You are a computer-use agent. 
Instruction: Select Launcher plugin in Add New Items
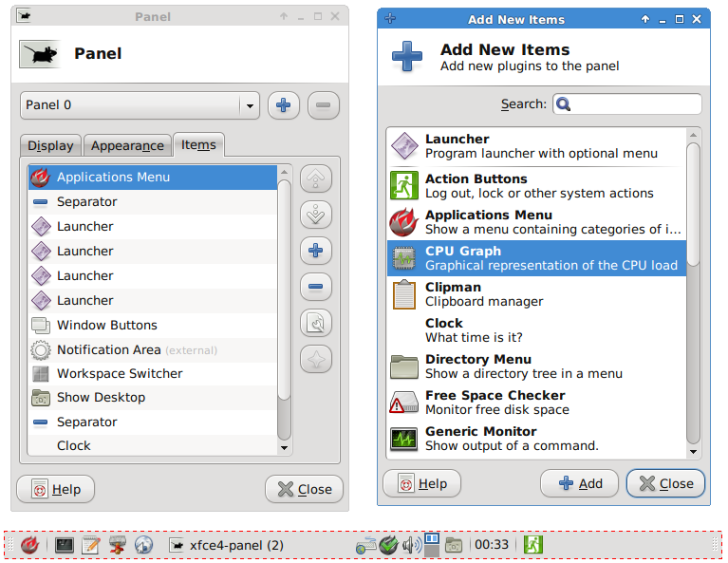536,146
